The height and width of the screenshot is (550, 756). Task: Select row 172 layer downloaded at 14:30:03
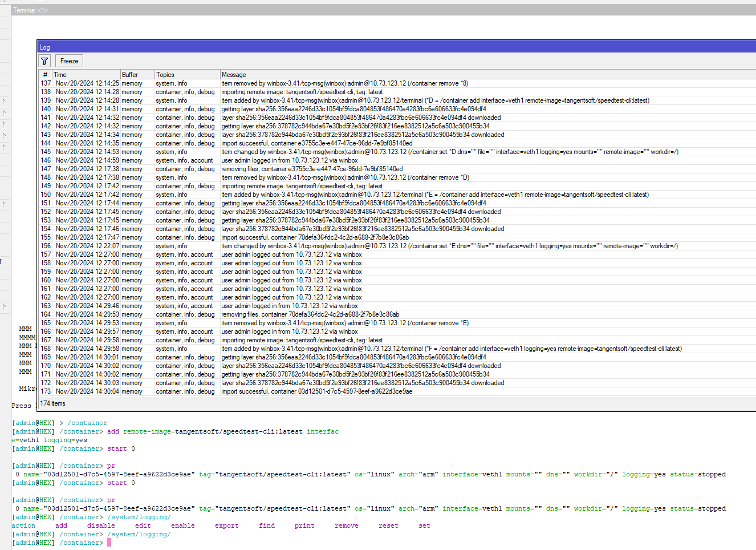(397, 383)
